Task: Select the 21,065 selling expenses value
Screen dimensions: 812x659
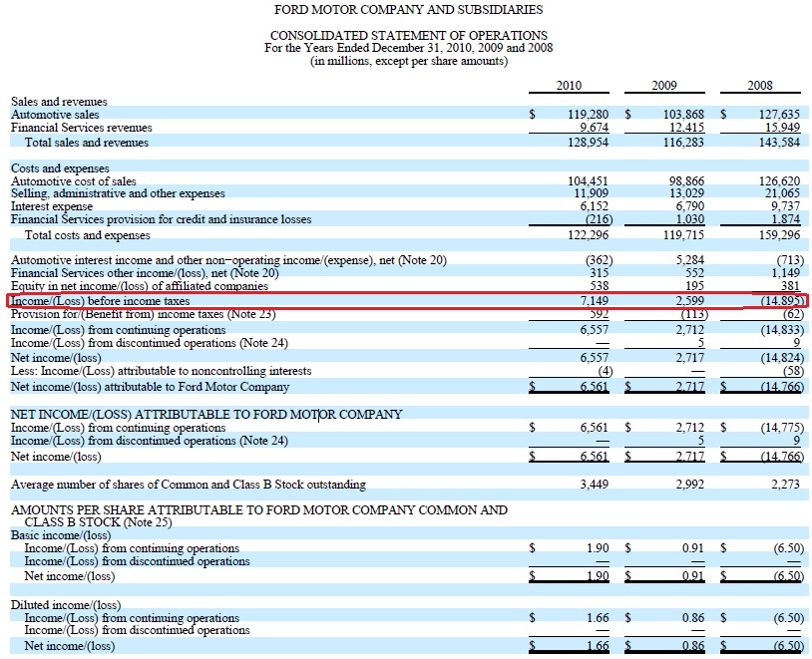Action: tap(782, 193)
